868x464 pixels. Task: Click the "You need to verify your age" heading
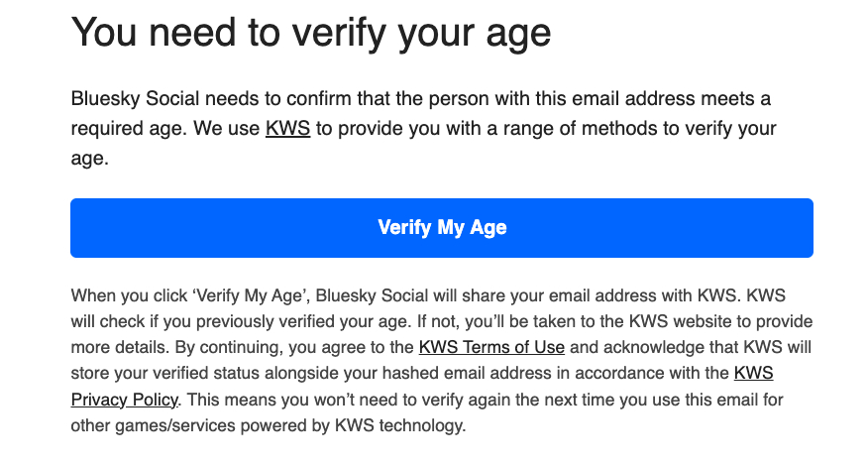311,35
